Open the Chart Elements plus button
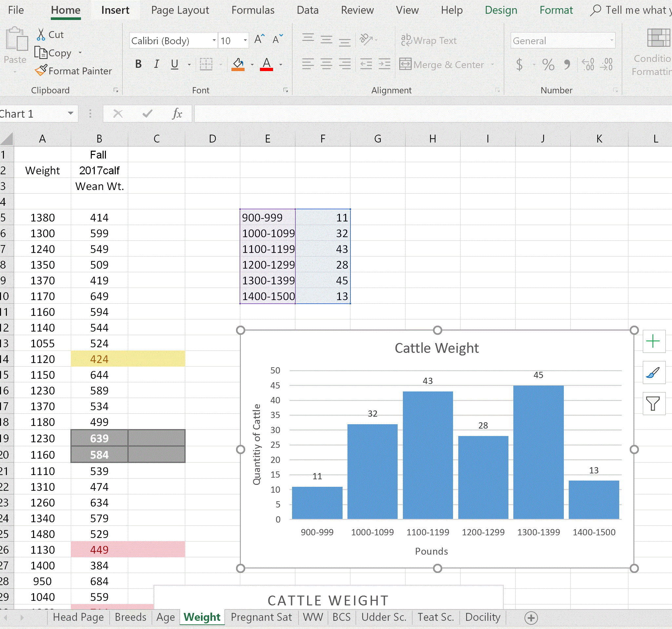 [x=654, y=341]
